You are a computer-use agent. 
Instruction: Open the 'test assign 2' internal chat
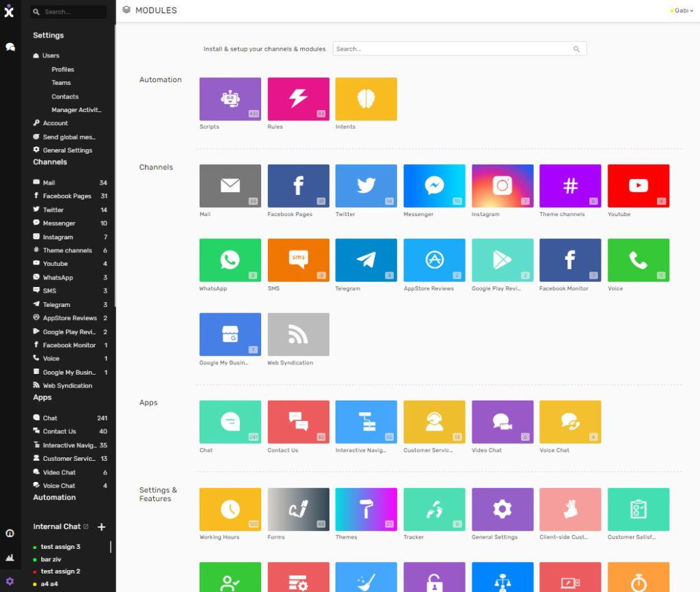[60, 571]
